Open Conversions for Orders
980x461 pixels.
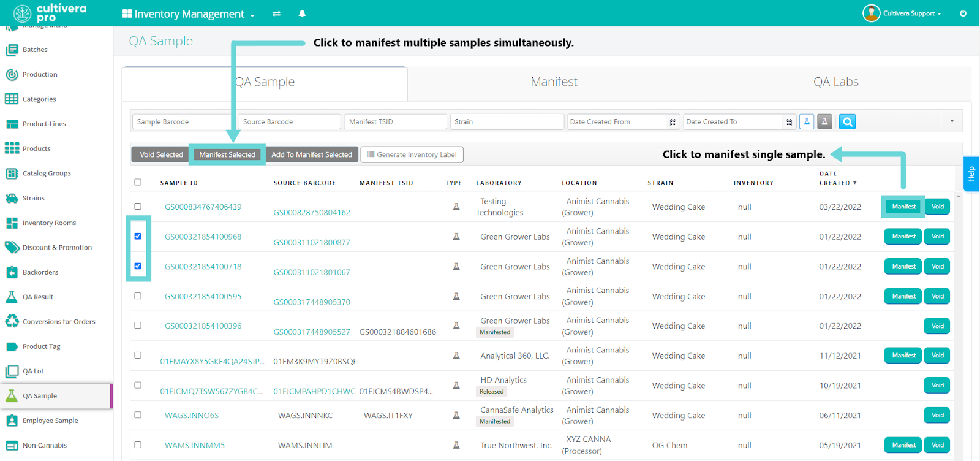tap(59, 322)
